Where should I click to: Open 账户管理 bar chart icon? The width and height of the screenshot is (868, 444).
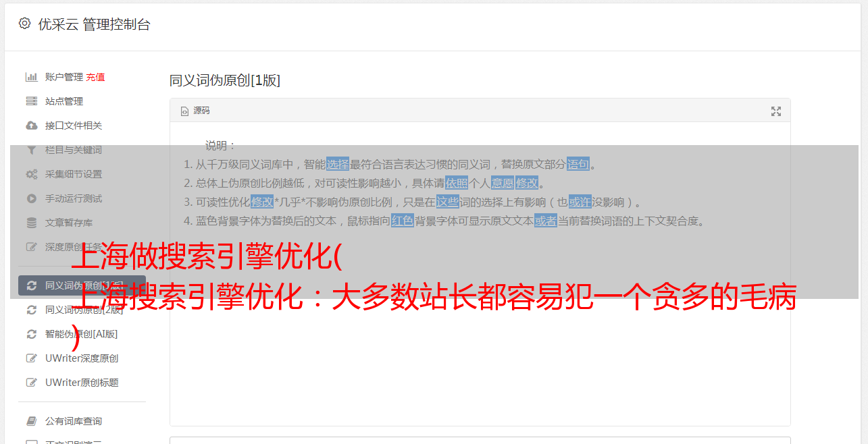point(31,77)
